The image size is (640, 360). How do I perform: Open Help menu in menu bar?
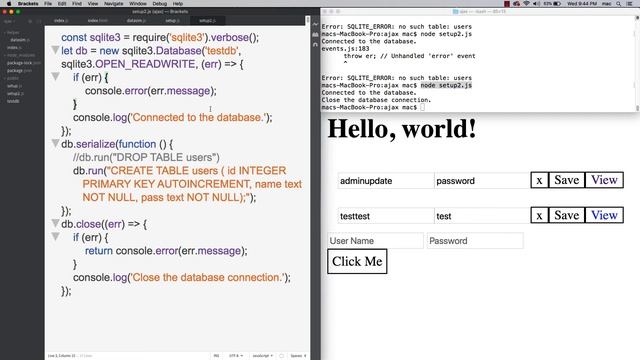[x=178, y=3]
